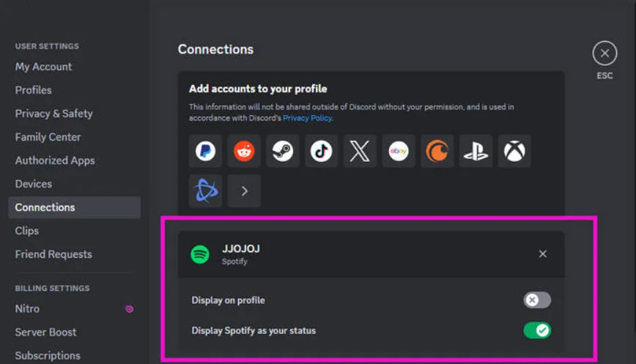
Task: Open My Account settings
Action: (43, 67)
